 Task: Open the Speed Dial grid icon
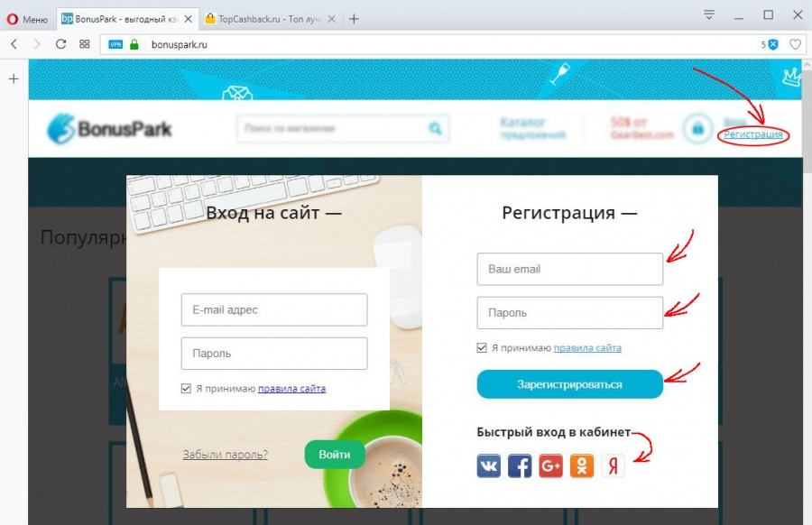tap(85, 44)
